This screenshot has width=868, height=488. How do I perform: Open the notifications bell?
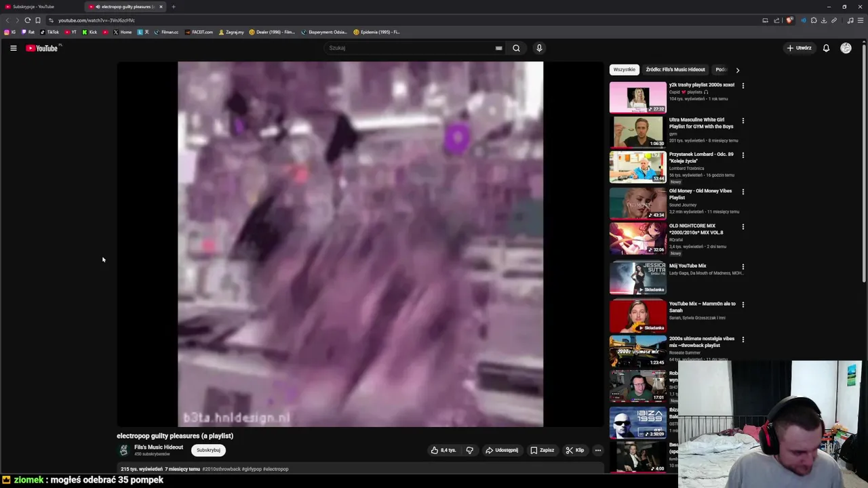click(x=826, y=48)
